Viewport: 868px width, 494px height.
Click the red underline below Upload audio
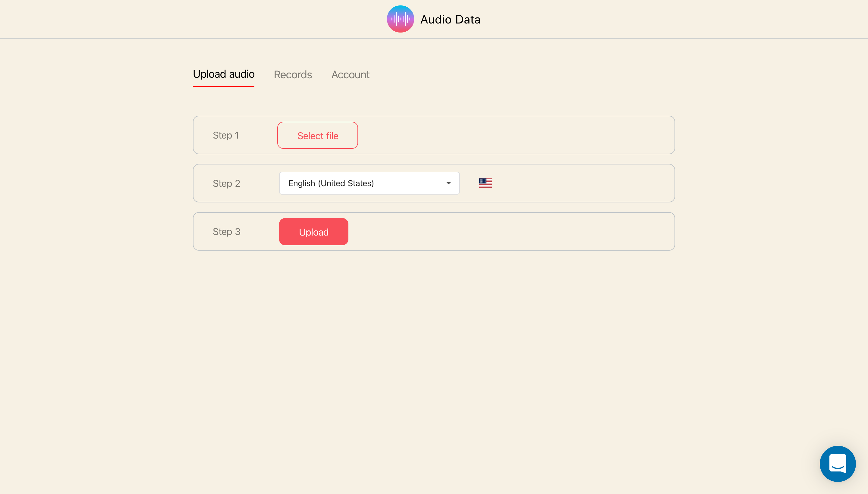coord(223,86)
